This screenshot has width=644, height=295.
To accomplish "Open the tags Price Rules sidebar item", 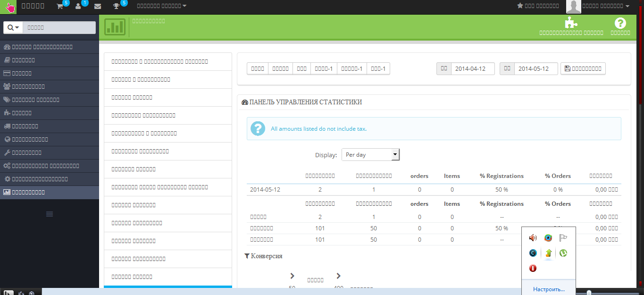I will [x=50, y=100].
